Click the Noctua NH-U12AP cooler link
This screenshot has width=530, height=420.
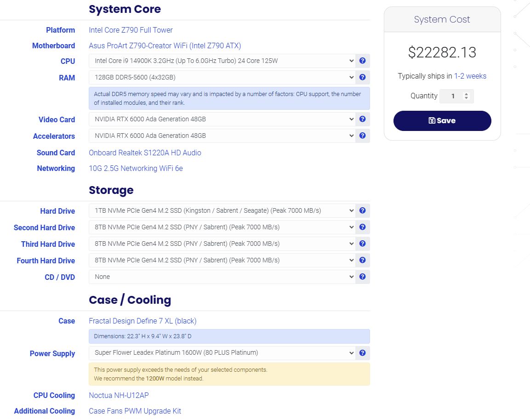point(119,395)
